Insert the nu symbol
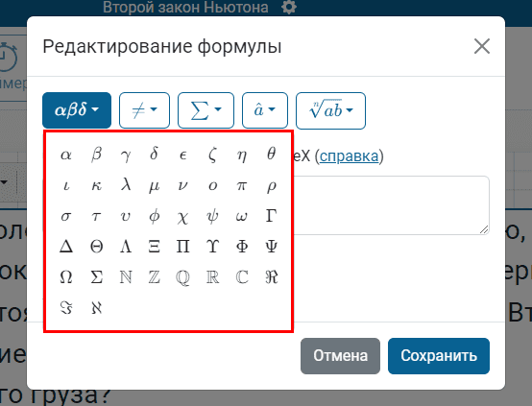 click(x=183, y=185)
